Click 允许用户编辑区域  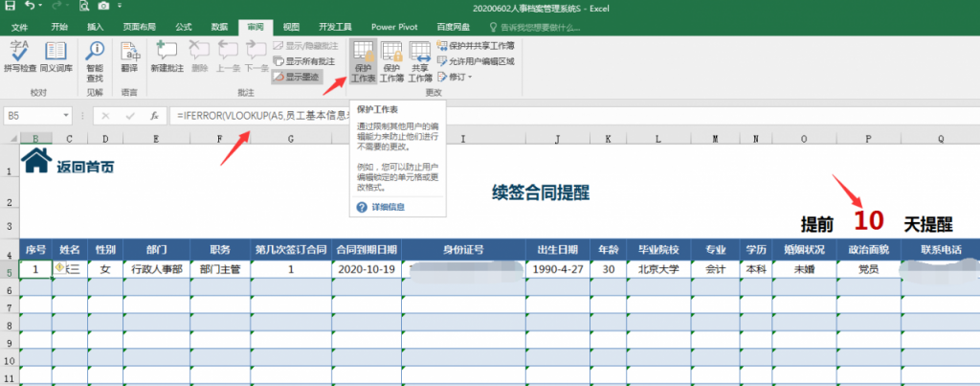coord(476,61)
